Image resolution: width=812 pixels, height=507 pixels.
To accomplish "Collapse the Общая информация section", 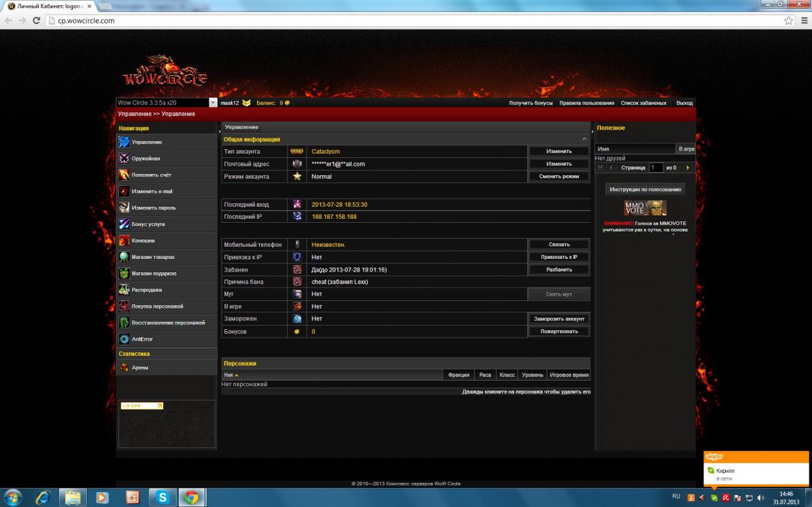I will 584,139.
